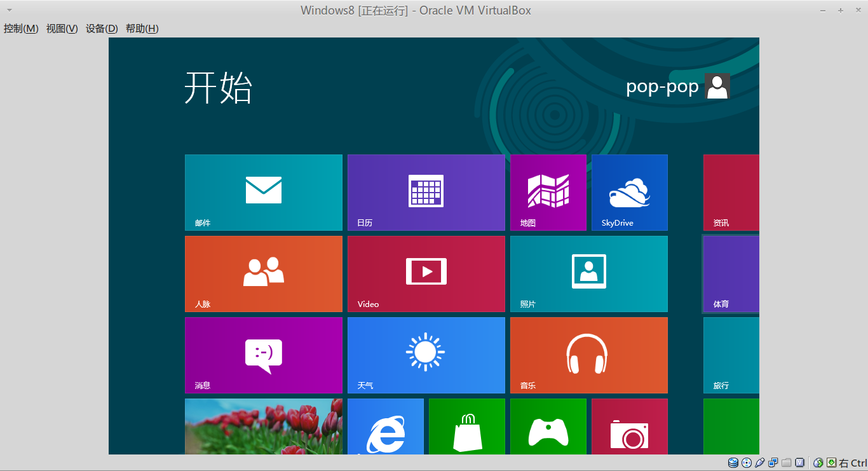Click the 开始 Start heading
The height and width of the screenshot is (471, 868).
pyautogui.click(x=219, y=88)
